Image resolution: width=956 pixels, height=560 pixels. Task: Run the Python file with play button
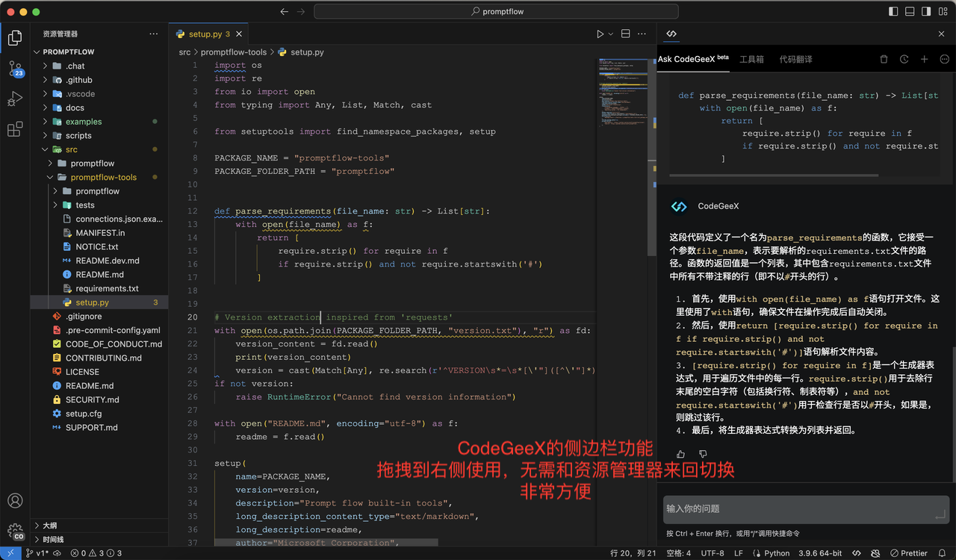(x=600, y=34)
